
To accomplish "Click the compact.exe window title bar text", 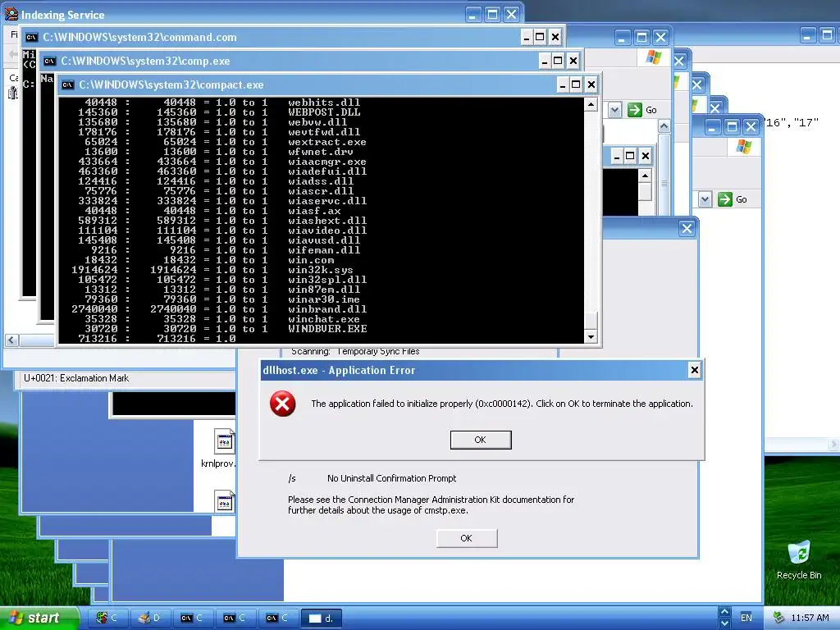I will (171, 84).
